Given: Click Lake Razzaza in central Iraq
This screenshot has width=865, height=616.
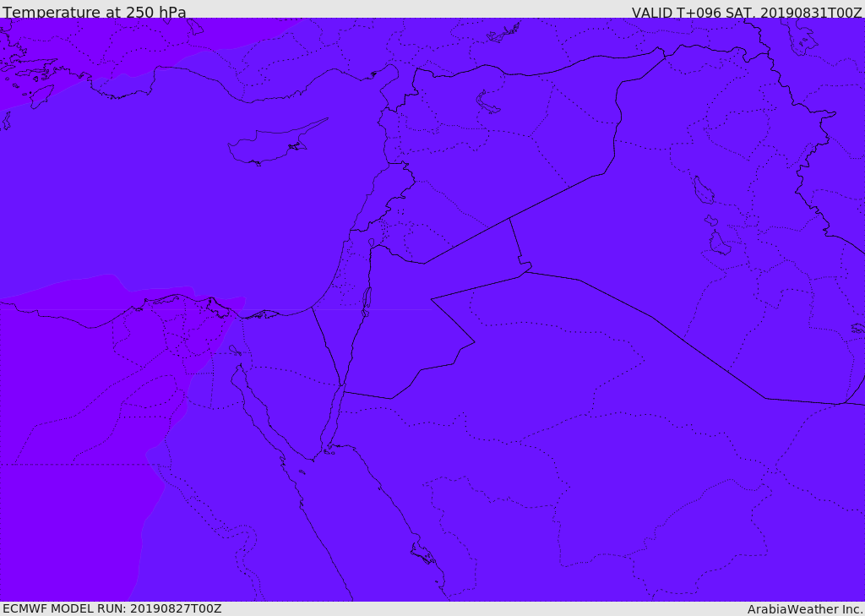Looking at the screenshot, I should tap(719, 243).
